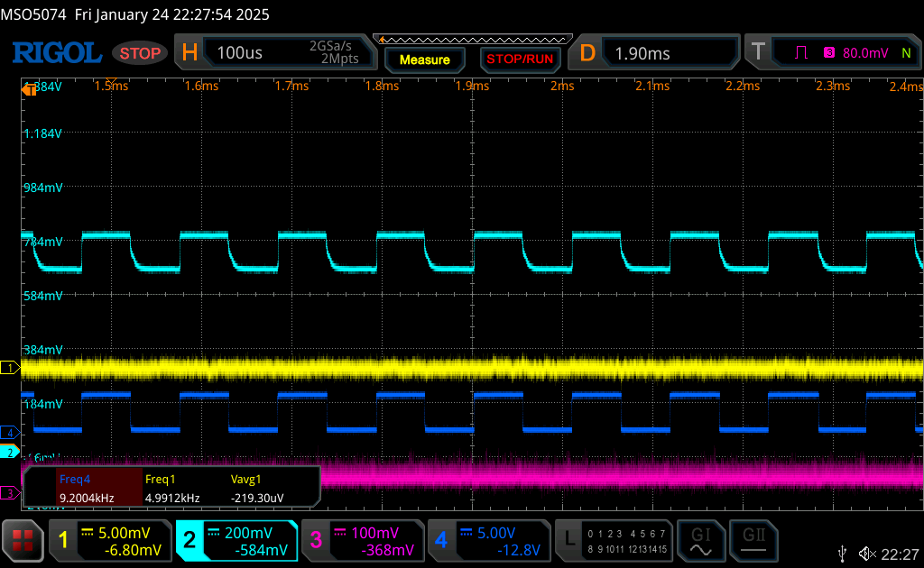Screen dimensions: 924x568
Task: Click the red STOP status badge
Action: tap(140, 53)
